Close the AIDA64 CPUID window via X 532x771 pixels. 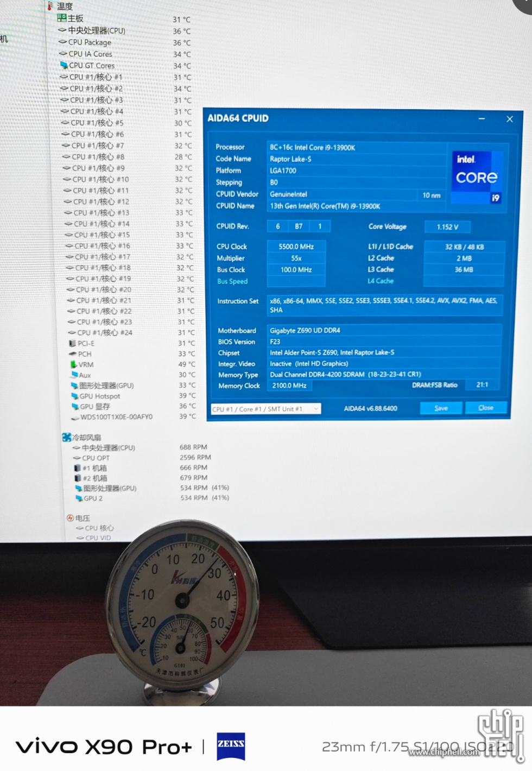pyautogui.click(x=509, y=119)
